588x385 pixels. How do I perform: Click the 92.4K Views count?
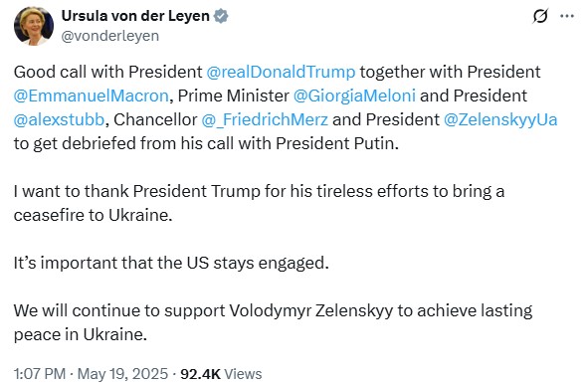(221, 374)
